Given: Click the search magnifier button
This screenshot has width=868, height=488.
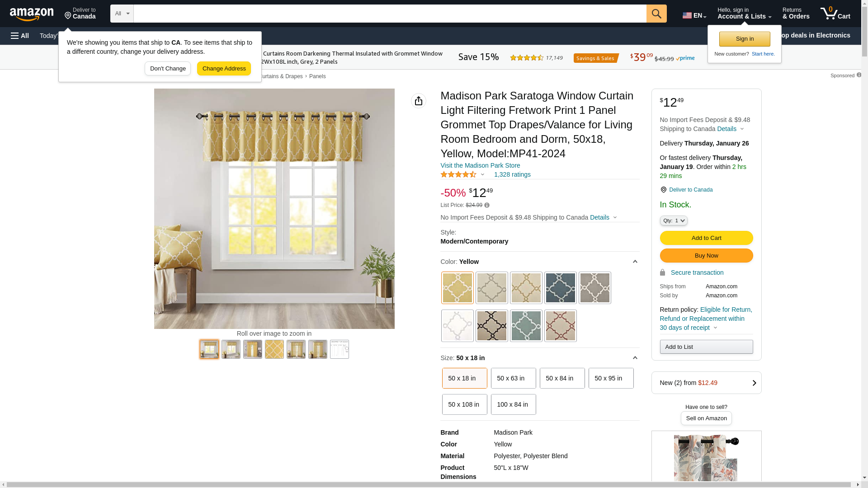Looking at the screenshot, I should coord(656,14).
